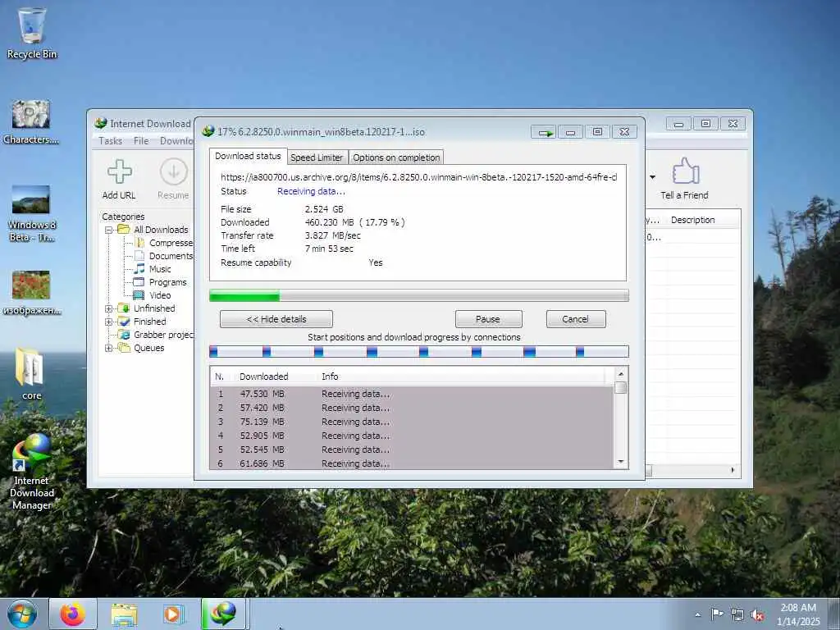This screenshot has width=840, height=630.
Task: Expand the Queues category
Action: tap(109, 348)
